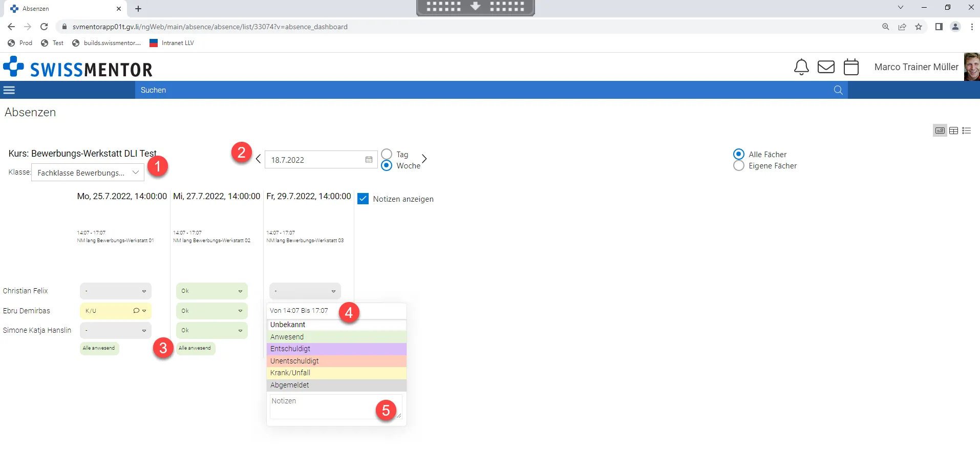
Task: Click the Swissmentor logo
Action: pyautogui.click(x=78, y=67)
